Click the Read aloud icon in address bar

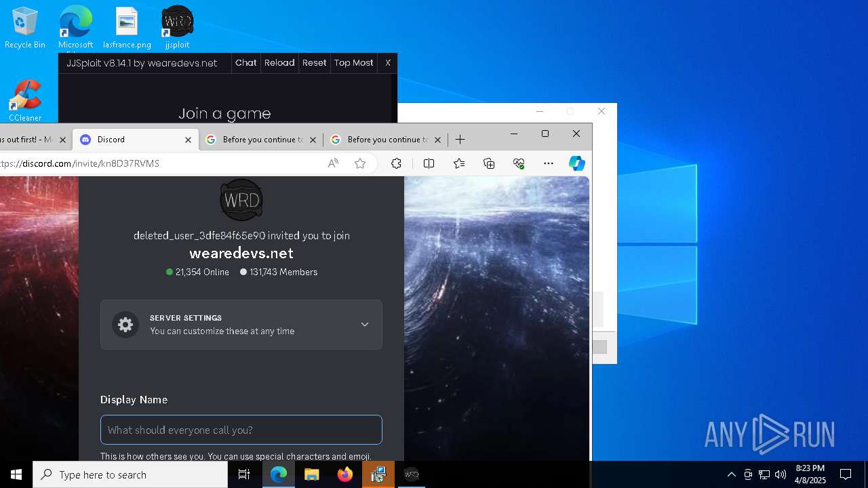[x=333, y=163]
